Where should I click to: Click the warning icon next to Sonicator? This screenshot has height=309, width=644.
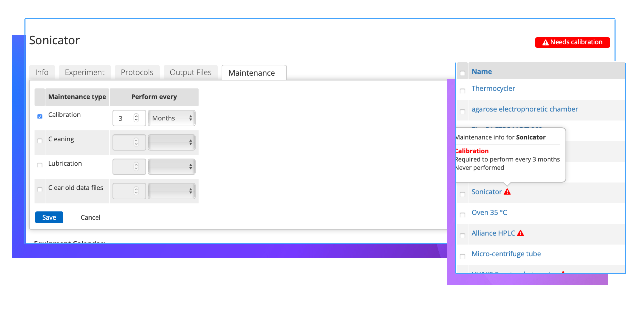click(507, 192)
